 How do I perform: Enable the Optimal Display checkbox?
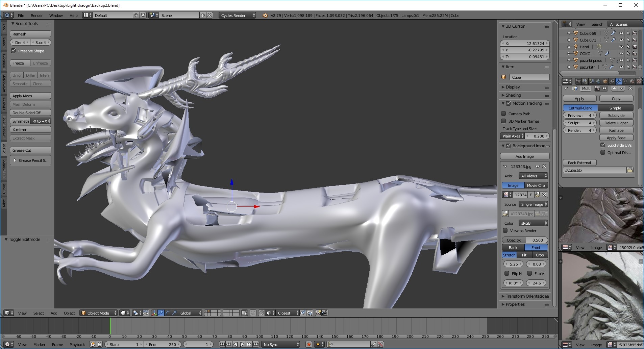tap(603, 153)
